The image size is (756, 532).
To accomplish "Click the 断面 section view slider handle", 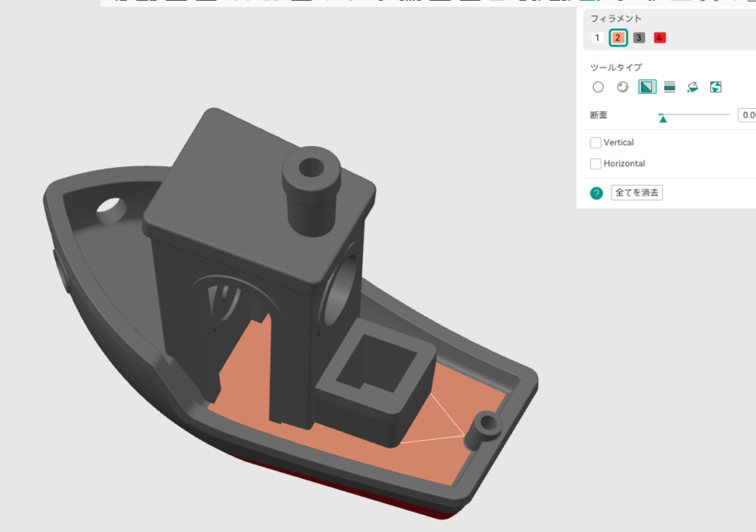I will [663, 118].
